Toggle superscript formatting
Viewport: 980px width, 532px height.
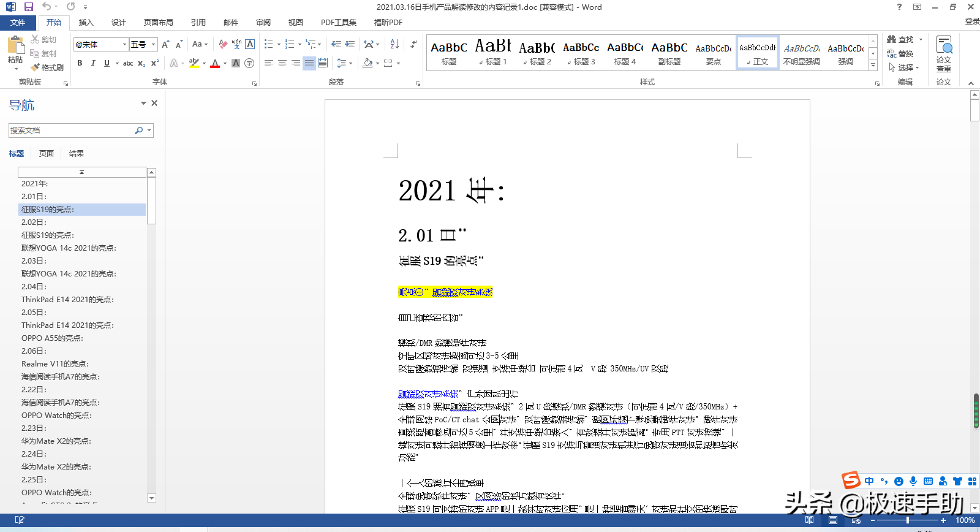155,63
